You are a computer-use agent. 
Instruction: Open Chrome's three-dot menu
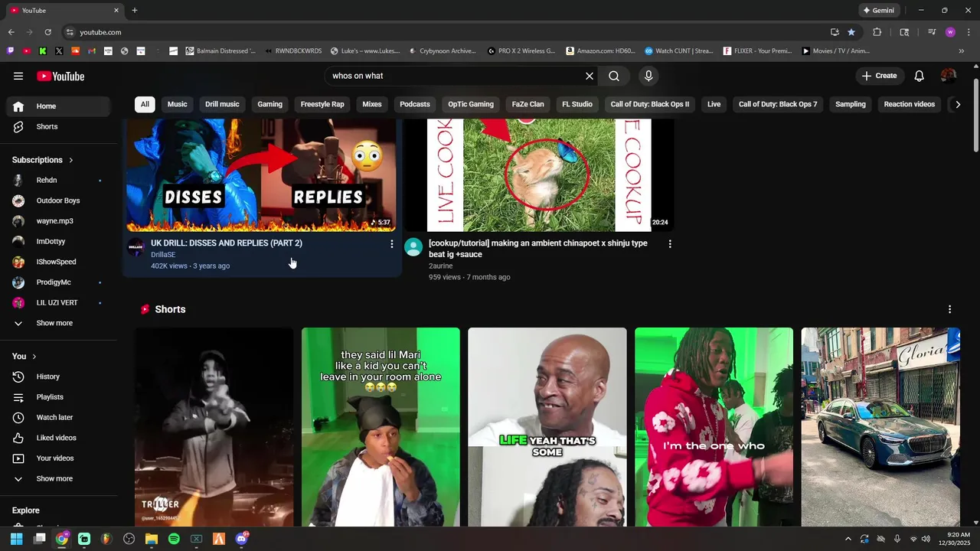[969, 32]
